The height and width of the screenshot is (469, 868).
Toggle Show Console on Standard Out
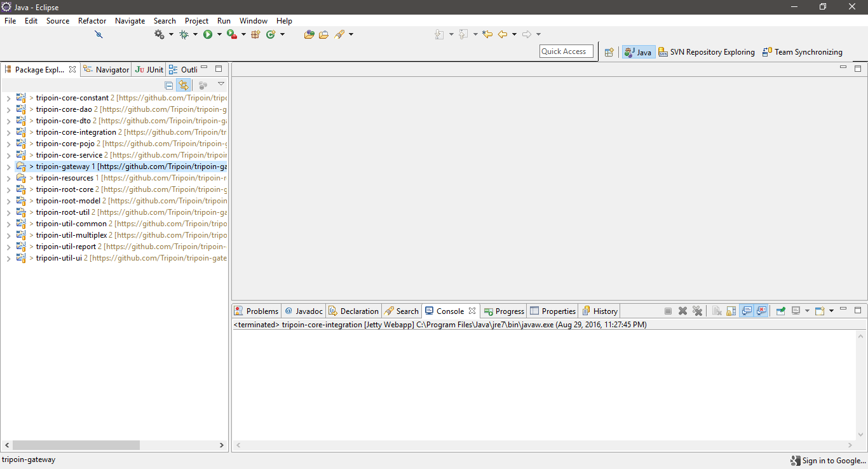click(x=747, y=311)
